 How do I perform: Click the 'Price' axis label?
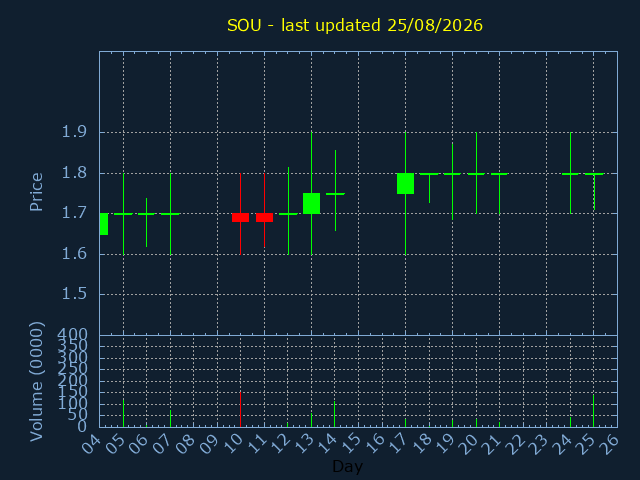(x=36, y=192)
